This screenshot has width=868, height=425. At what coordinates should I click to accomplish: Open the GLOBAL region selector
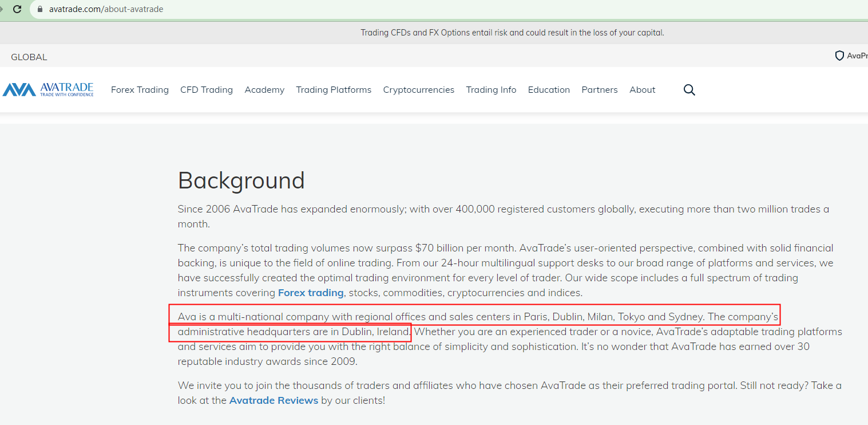(x=29, y=57)
